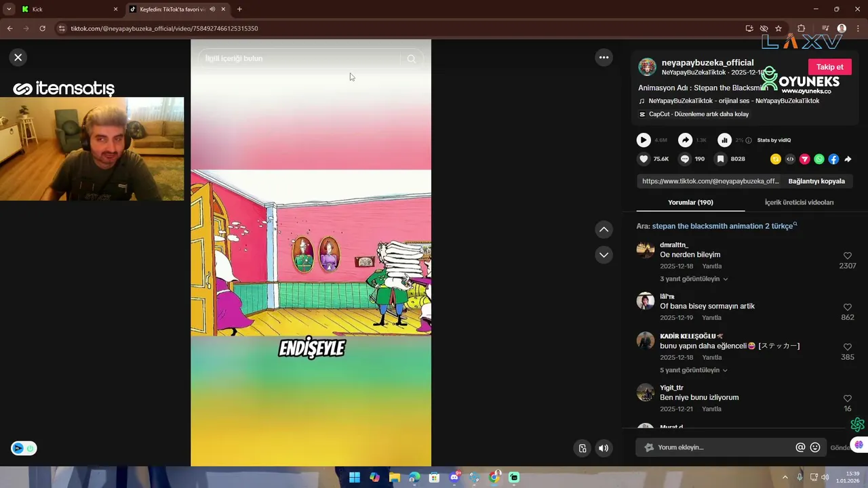Screen dimensions: 868x488
Task: Open the Chrome extensions puzzle icon
Action: tap(802, 28)
